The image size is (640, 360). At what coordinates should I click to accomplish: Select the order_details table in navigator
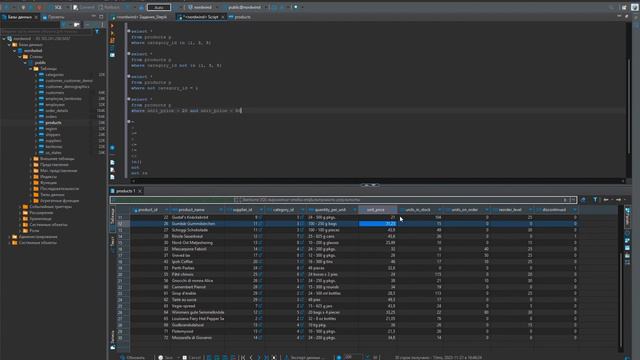(x=56, y=111)
